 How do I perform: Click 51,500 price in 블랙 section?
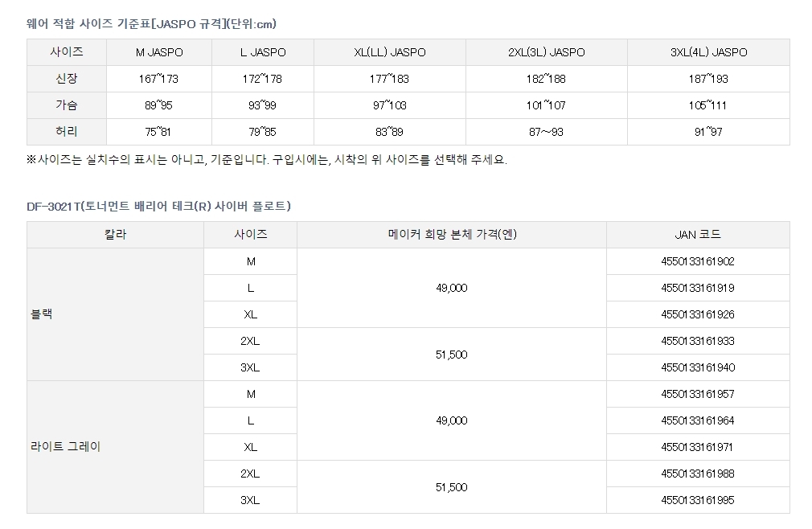tap(451, 355)
